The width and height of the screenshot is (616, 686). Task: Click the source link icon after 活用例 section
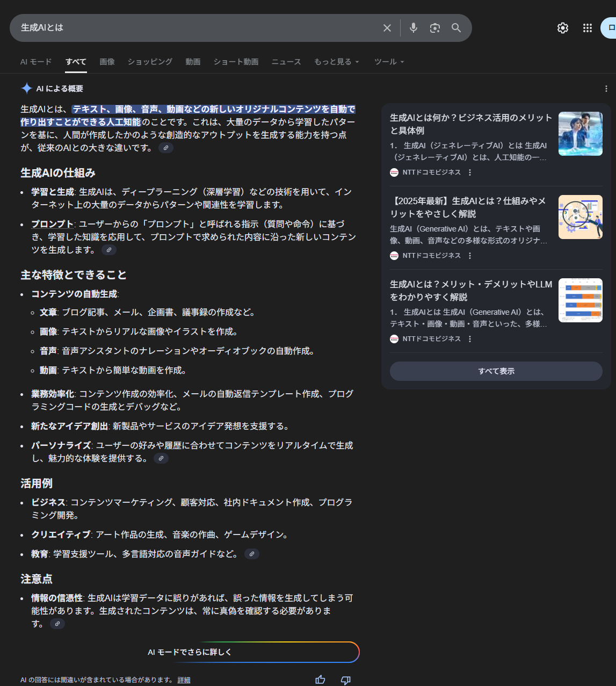[251, 554]
